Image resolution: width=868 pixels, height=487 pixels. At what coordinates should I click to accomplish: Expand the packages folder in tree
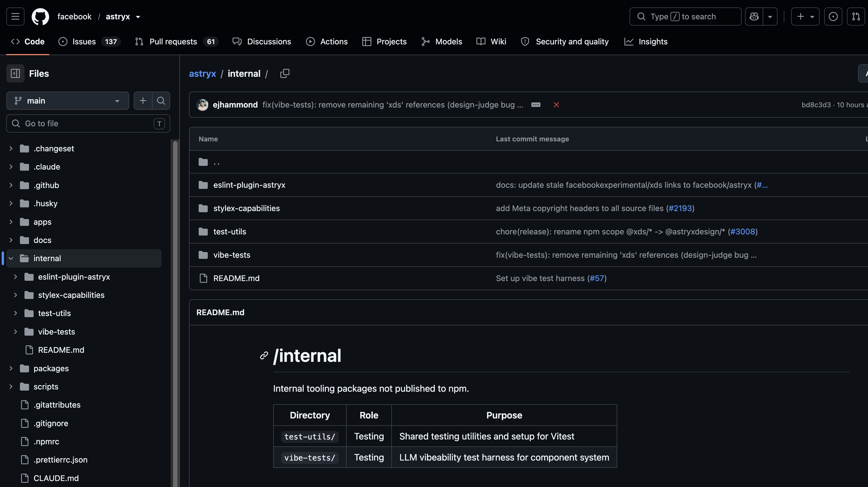click(11, 368)
